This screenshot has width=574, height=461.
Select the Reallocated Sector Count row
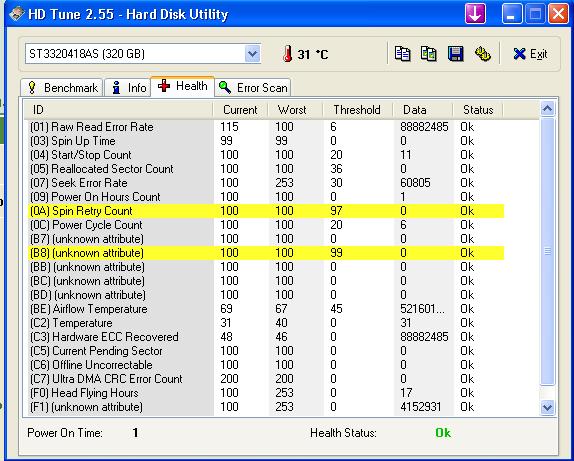click(x=266, y=169)
